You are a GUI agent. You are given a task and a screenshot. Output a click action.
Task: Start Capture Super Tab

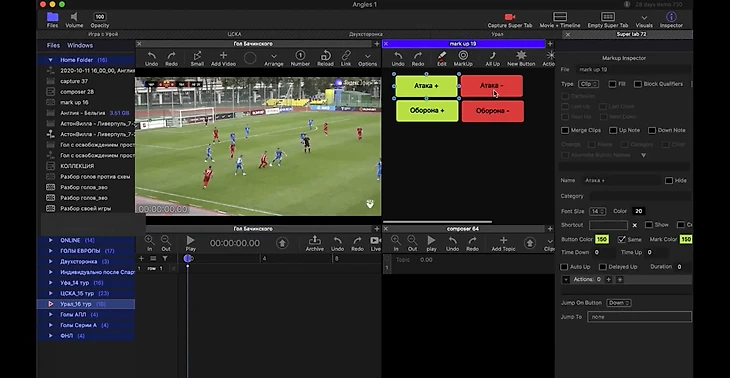(x=510, y=20)
